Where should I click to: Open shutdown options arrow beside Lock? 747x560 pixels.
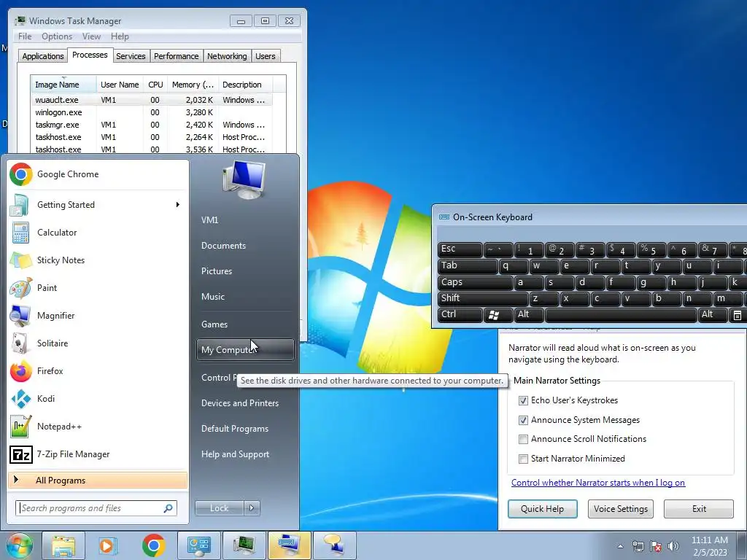point(252,508)
